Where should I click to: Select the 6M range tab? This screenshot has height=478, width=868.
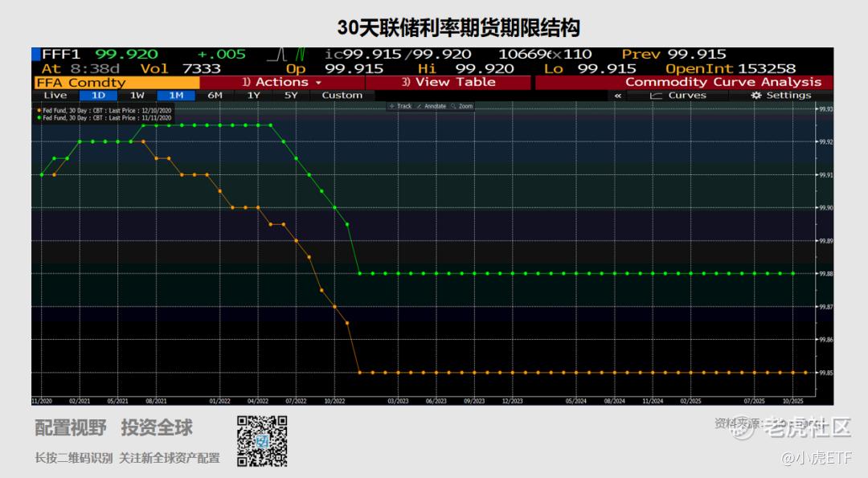tap(215, 95)
